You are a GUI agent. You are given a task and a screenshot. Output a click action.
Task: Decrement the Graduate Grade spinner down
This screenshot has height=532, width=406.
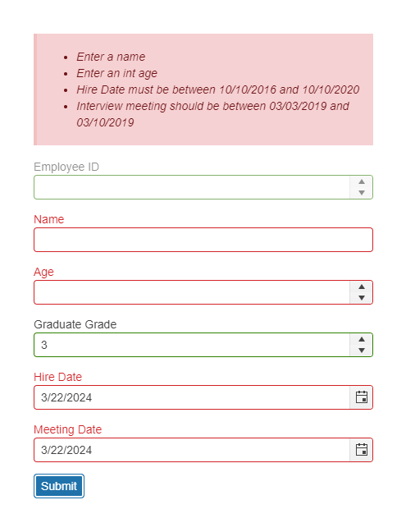pyautogui.click(x=361, y=350)
